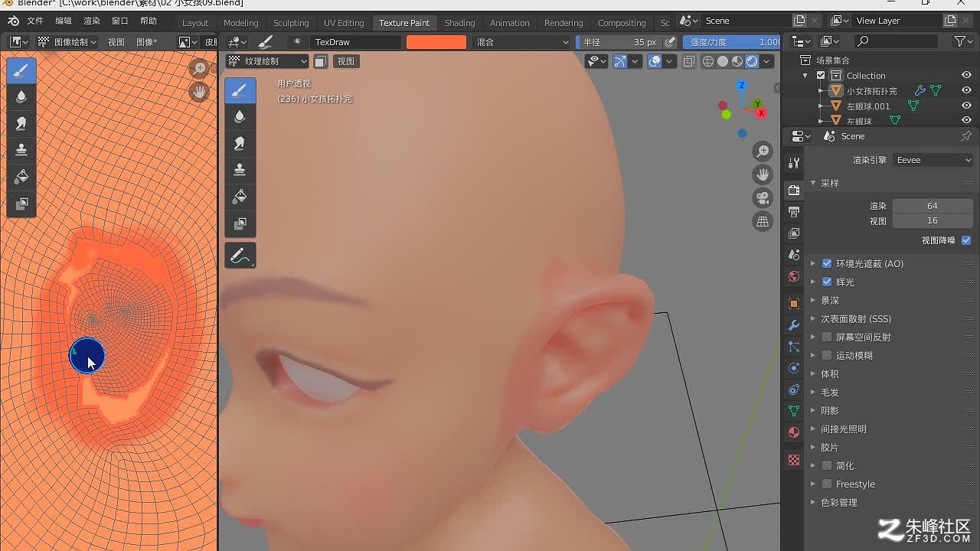Disable 视图降噪 checkbox
Screen dimensions: 980x551
pos(966,240)
